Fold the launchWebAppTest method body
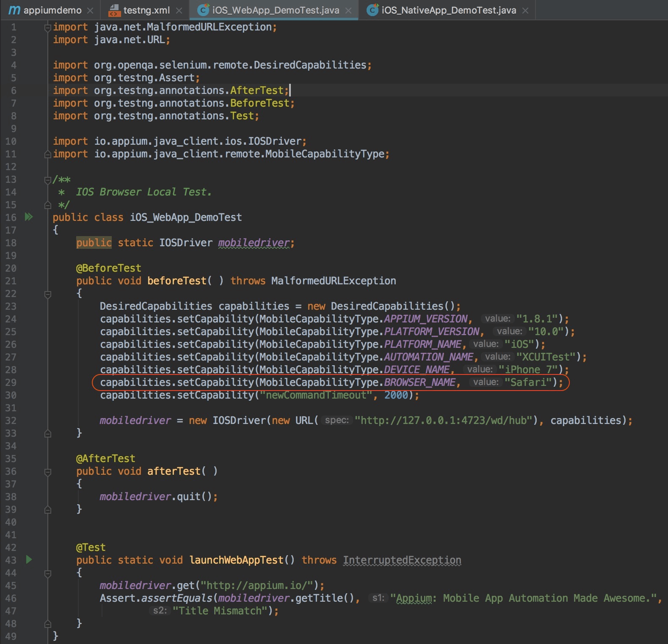This screenshot has height=644, width=668. click(x=47, y=573)
